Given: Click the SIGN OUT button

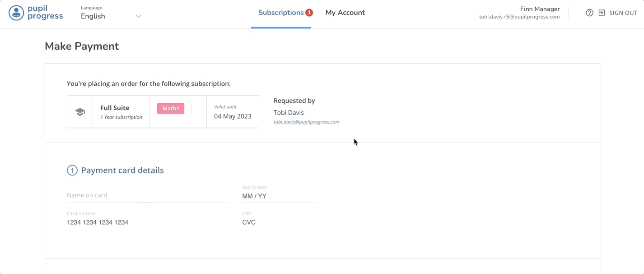Looking at the screenshot, I should click(623, 13).
